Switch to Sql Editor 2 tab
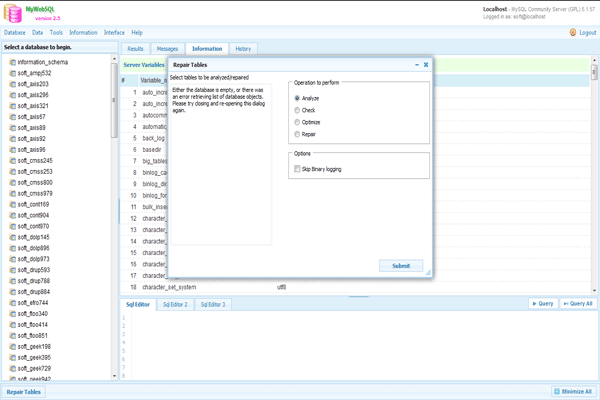Viewport: 600px width, 400px height. tap(175, 304)
